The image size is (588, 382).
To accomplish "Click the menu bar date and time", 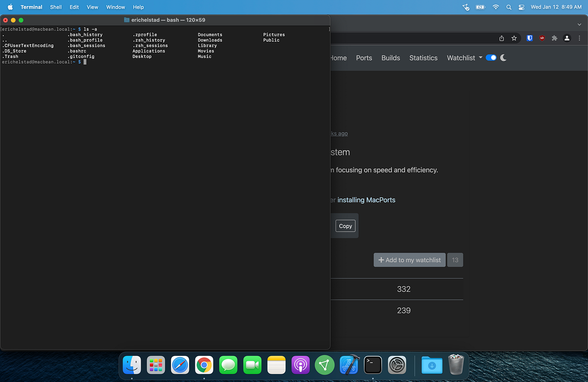I will 556,7.
